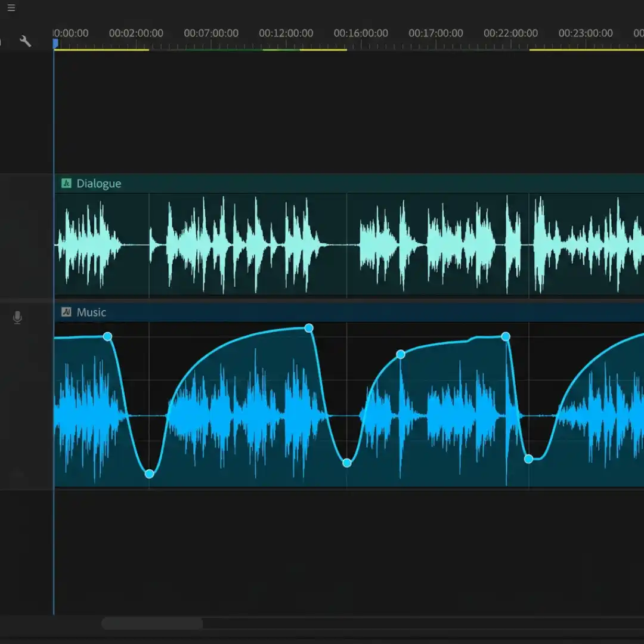The image size is (644, 644).
Task: Select the lowest keyframe on the Music volume curve
Action: point(150,474)
